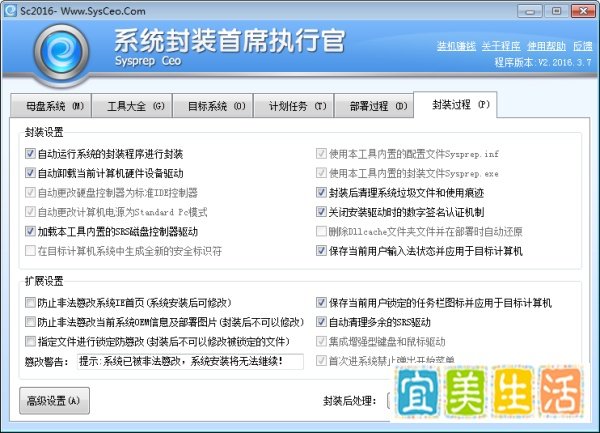Toggle 使用本工具内置的配置文件Sysprep.inf checkbox
The image size is (600, 433).
(x=321, y=153)
